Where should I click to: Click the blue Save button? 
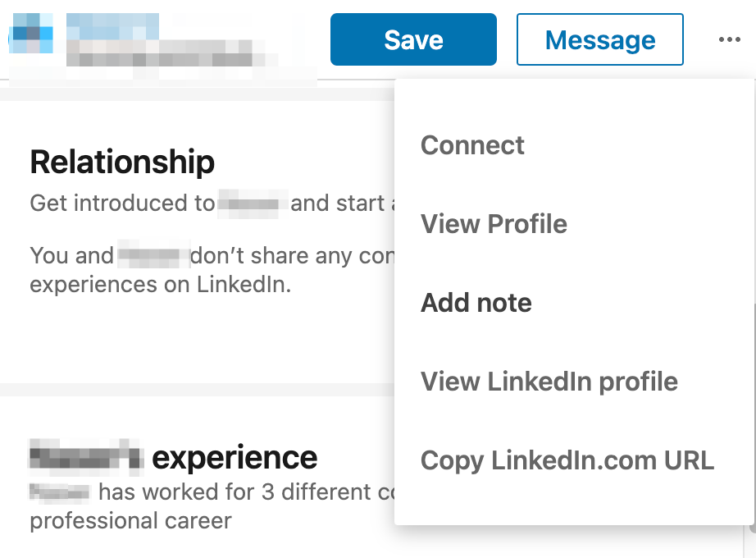[x=413, y=39]
